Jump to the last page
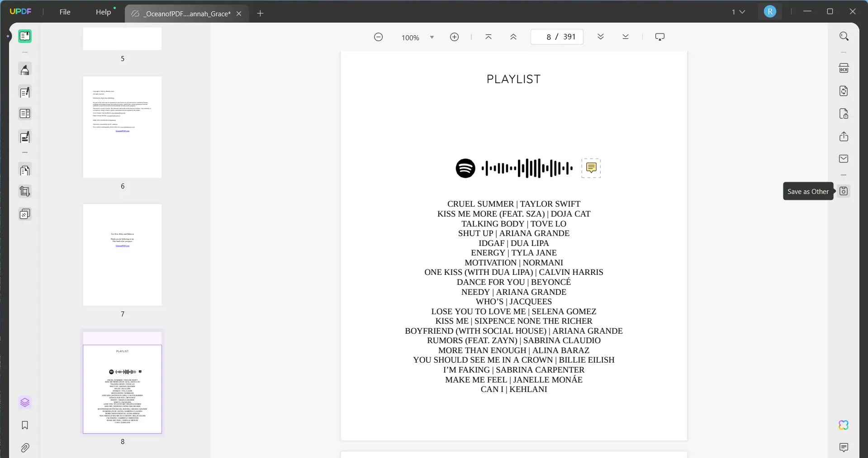Screen dimensions: 868x458 [626, 37]
